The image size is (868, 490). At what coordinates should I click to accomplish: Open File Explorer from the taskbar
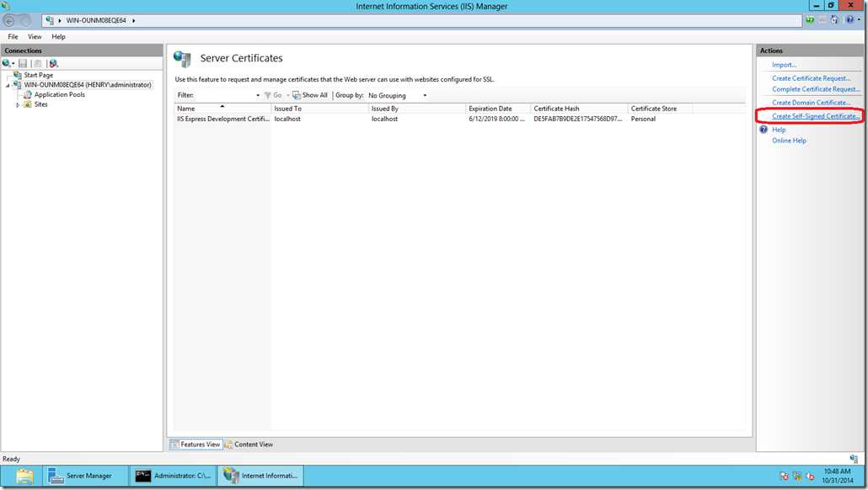24,476
